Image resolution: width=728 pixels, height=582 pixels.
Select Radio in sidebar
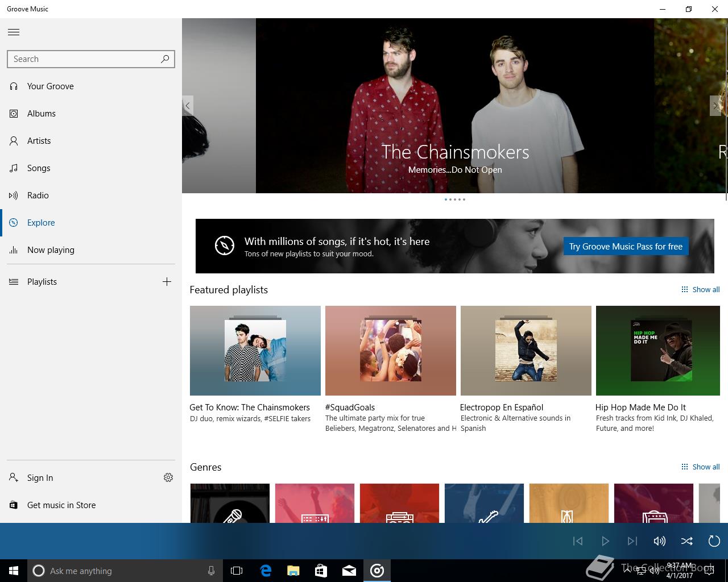tap(91, 196)
